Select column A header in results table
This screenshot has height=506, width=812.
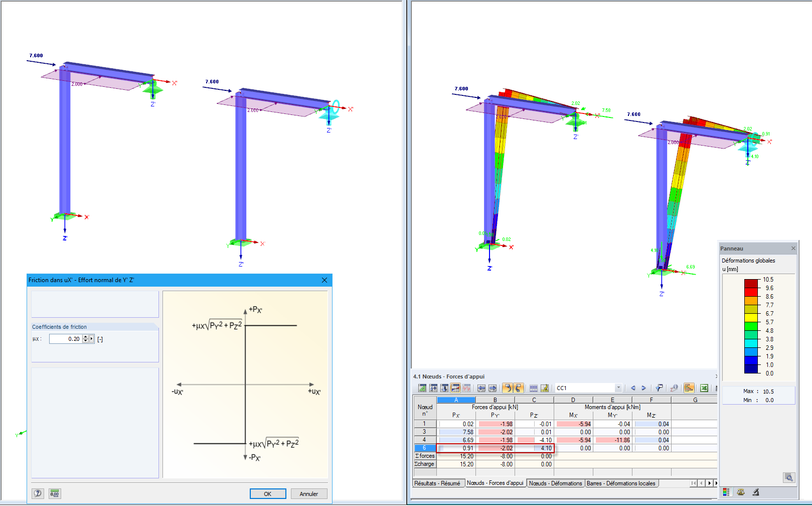(x=456, y=400)
